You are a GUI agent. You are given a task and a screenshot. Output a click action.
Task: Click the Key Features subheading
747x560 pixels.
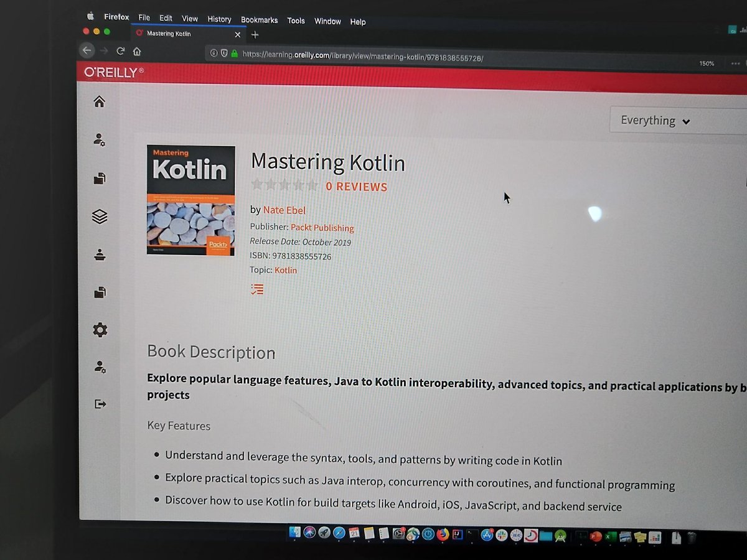tap(179, 426)
